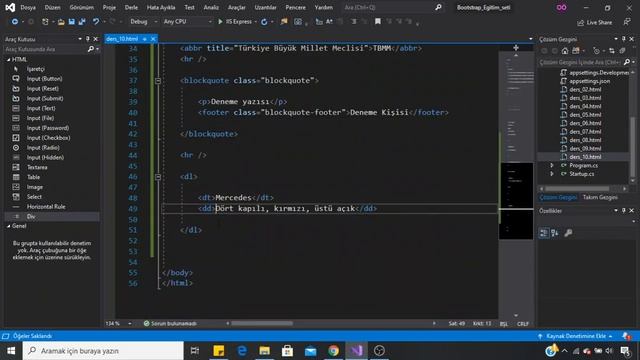Expand the Program.cs tree node
The height and width of the screenshot is (360, 640).
pyautogui.click(x=552, y=165)
